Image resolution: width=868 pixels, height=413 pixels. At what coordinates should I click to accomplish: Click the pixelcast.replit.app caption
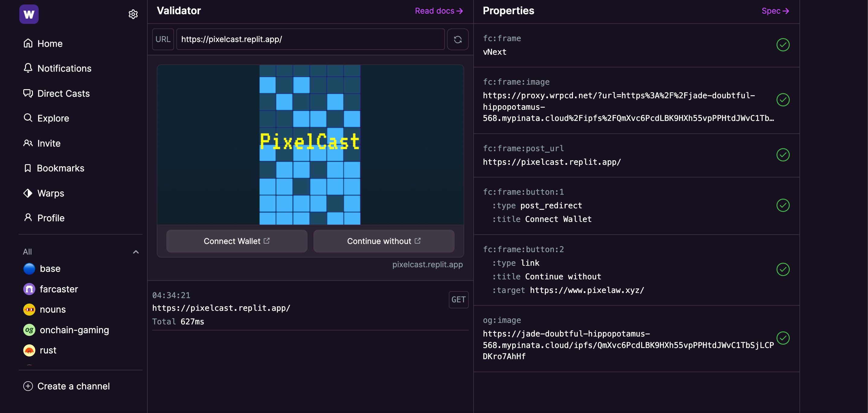point(427,265)
